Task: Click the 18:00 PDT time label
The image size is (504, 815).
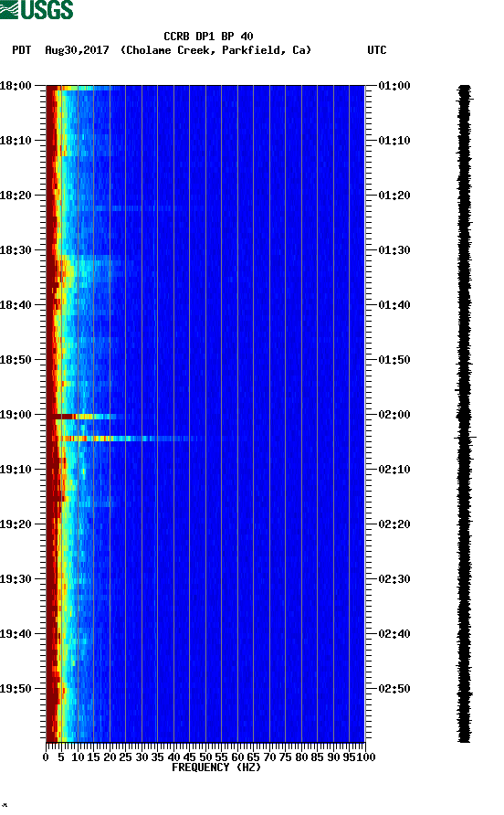Action: point(16,86)
